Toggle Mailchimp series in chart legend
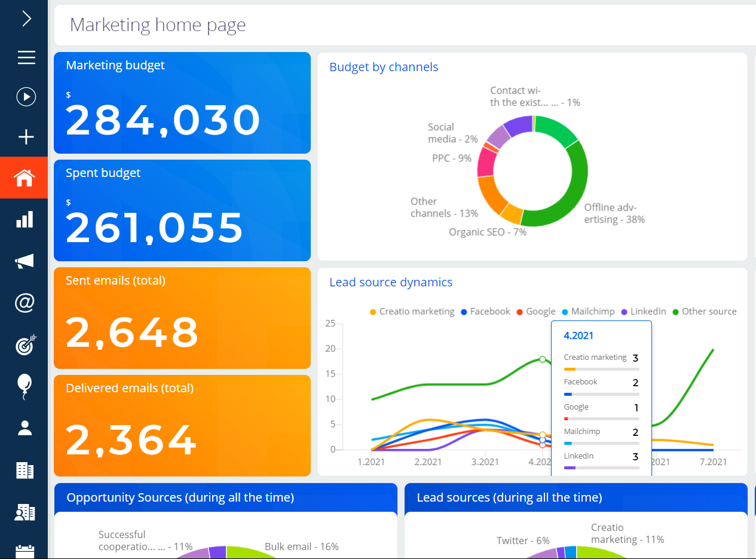The height and width of the screenshot is (559, 756). tap(588, 311)
